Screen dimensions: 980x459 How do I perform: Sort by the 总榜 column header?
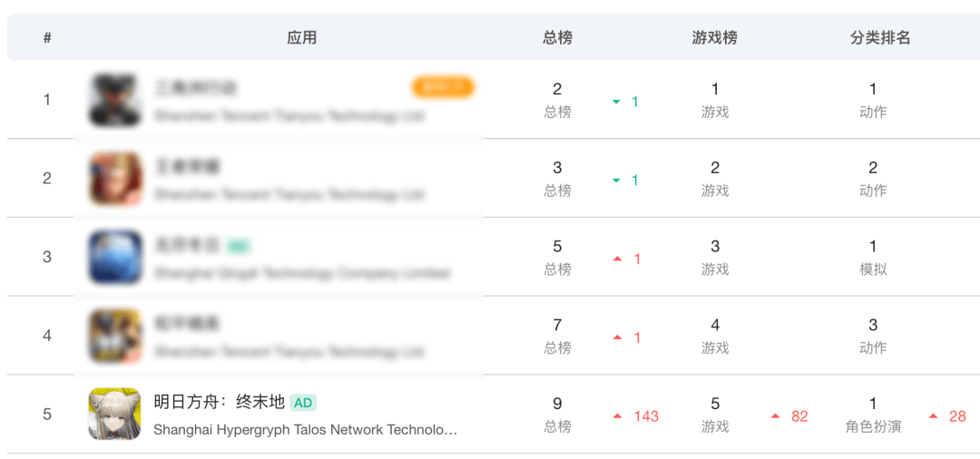click(557, 37)
